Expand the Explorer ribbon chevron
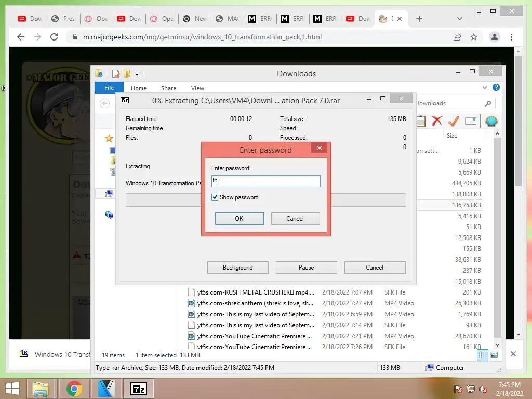This screenshot has height=399, width=532. click(485, 87)
